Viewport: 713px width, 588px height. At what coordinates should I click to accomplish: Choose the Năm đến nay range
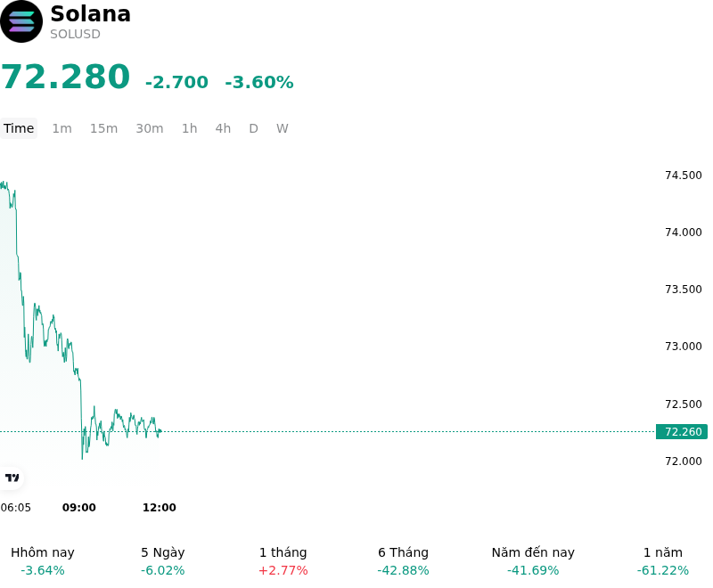click(533, 561)
